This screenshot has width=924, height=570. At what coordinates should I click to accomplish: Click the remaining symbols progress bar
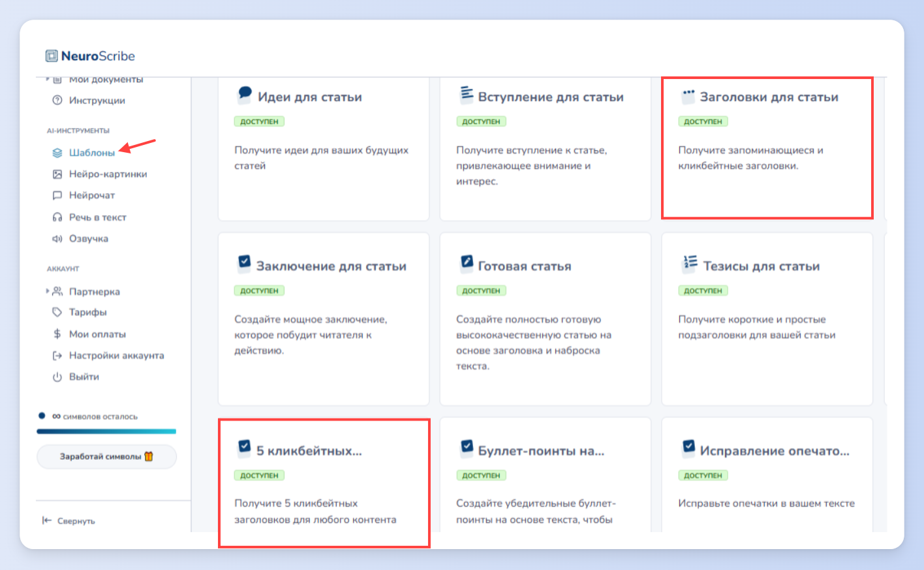pos(106,431)
